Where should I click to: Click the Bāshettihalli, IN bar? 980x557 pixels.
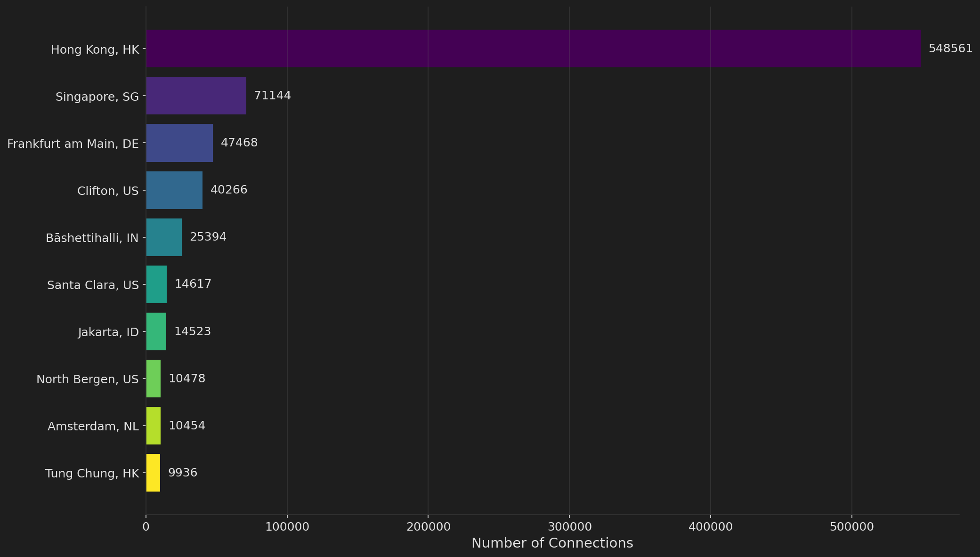(163, 237)
